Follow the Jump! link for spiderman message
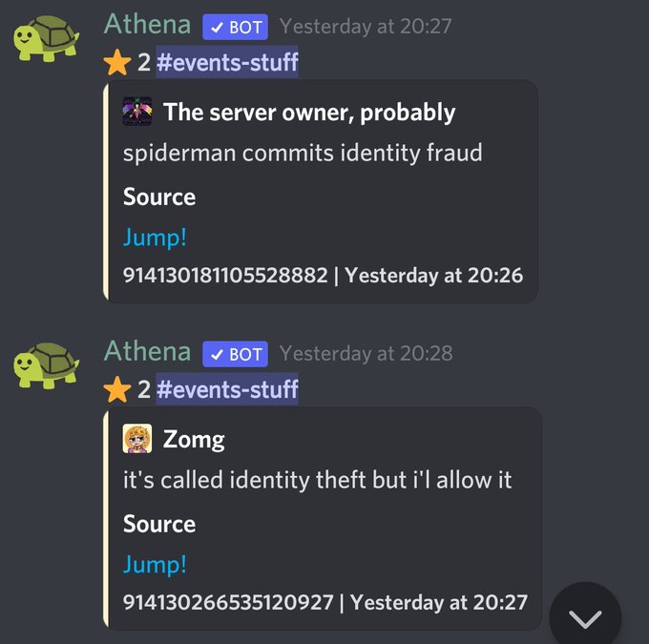This screenshot has width=649, height=644. 155,238
